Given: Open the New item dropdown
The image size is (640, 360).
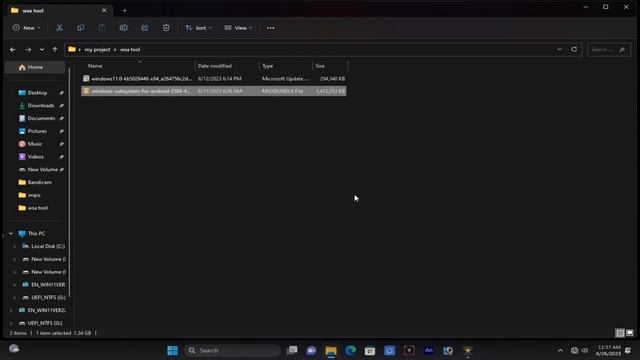Looking at the screenshot, I should (27, 28).
